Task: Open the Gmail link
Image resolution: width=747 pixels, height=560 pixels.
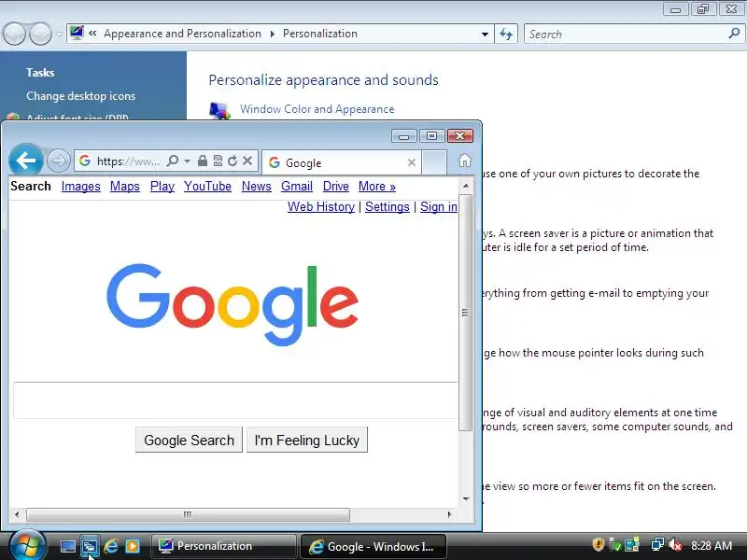Action: (x=297, y=186)
